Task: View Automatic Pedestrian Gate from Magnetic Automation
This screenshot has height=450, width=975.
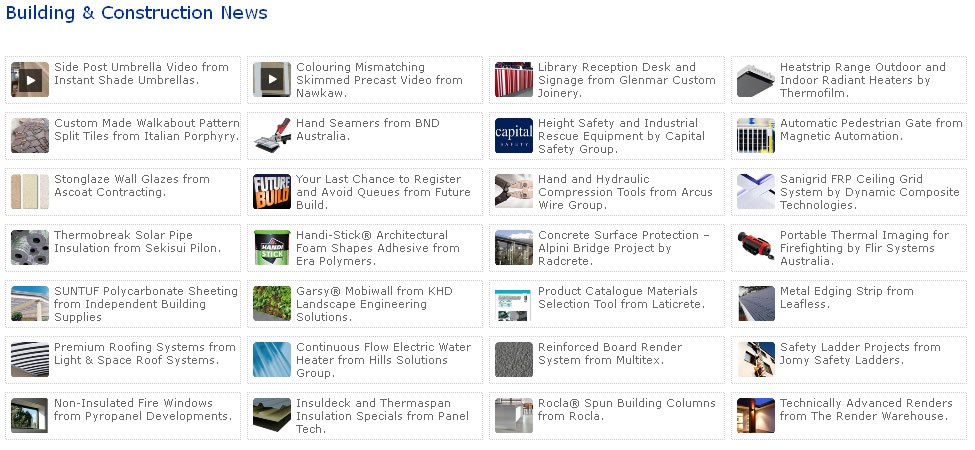Action: (871, 129)
